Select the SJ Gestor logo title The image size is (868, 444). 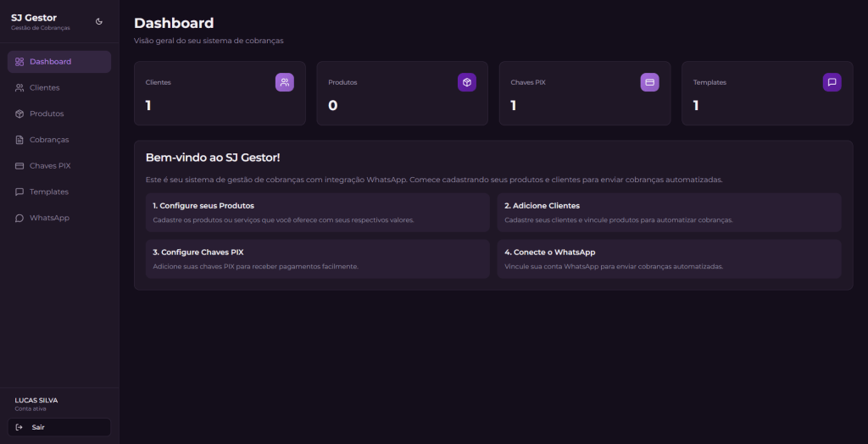34,18
